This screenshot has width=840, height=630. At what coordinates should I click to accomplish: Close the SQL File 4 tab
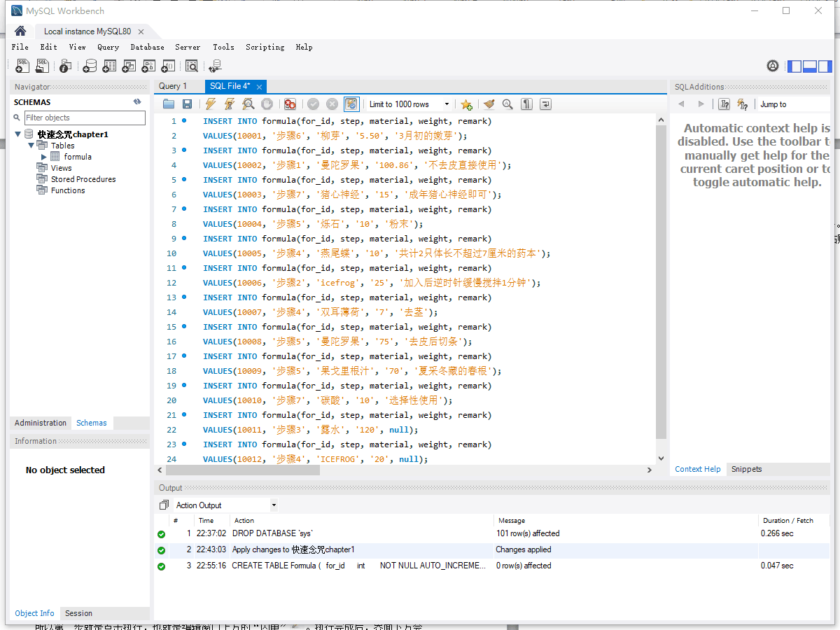tap(259, 87)
